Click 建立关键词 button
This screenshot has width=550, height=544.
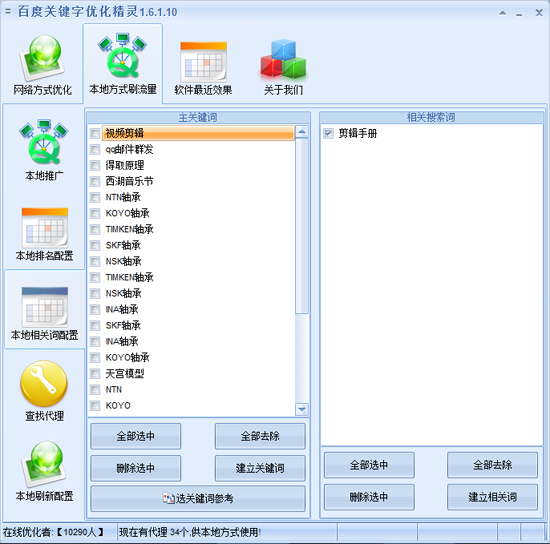tap(260, 468)
